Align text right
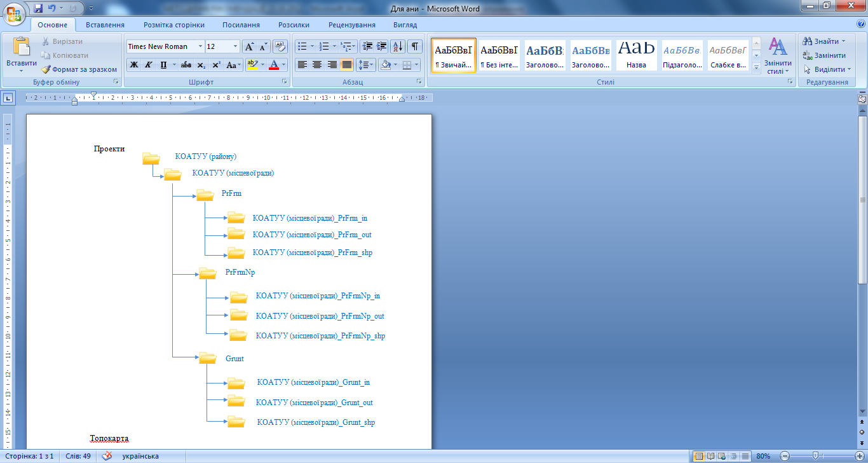The width and height of the screenshot is (868, 463). pos(332,65)
